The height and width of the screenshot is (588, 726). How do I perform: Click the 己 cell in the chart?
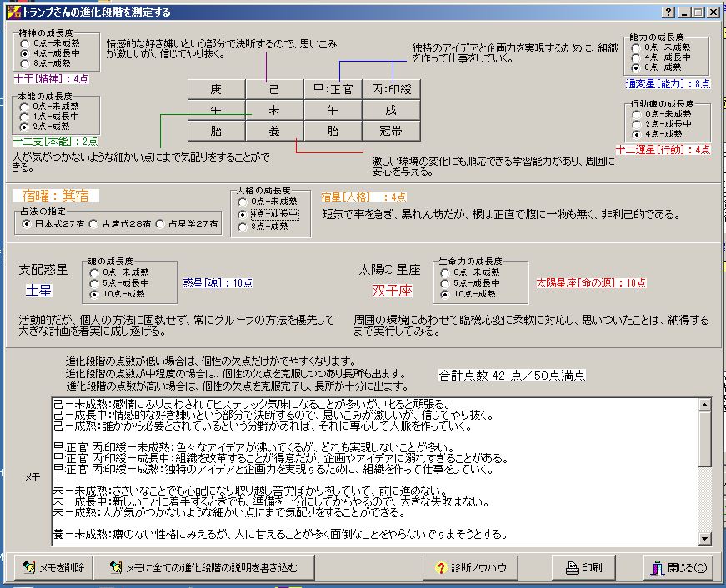click(274, 89)
